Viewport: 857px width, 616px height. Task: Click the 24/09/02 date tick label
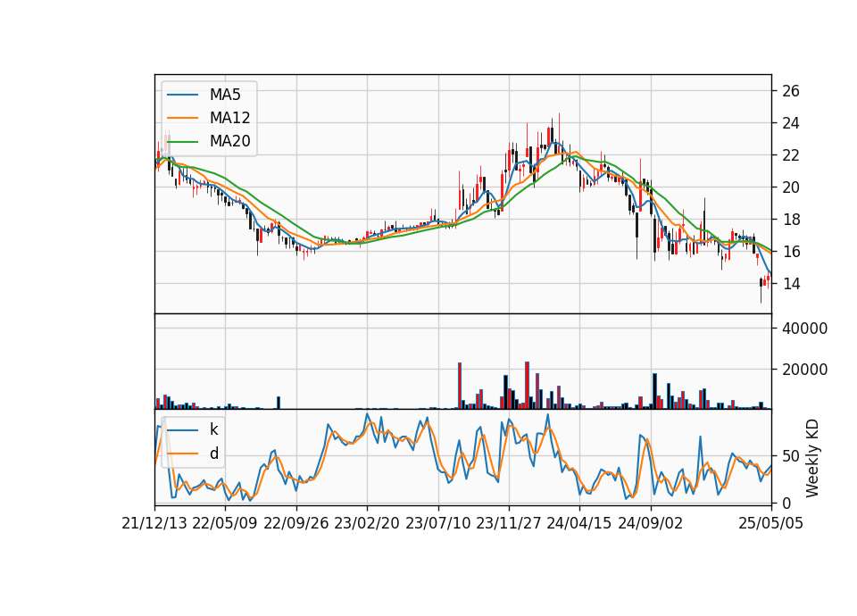(651, 523)
